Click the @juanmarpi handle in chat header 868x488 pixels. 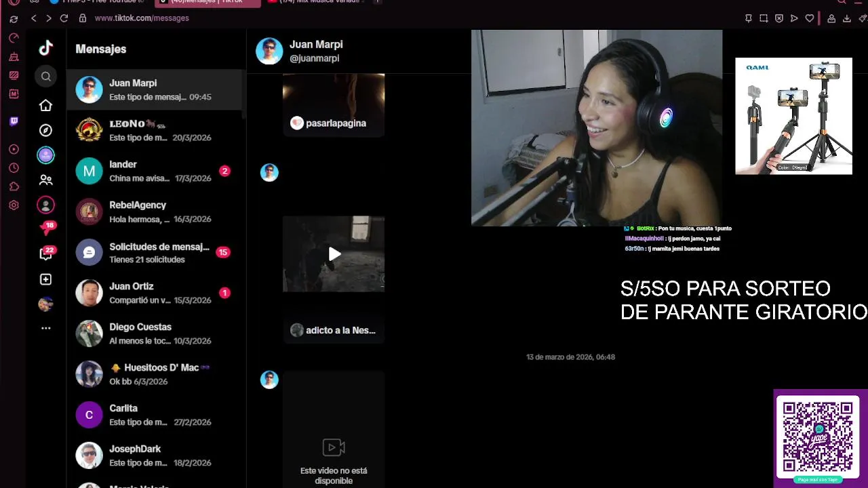(x=315, y=58)
